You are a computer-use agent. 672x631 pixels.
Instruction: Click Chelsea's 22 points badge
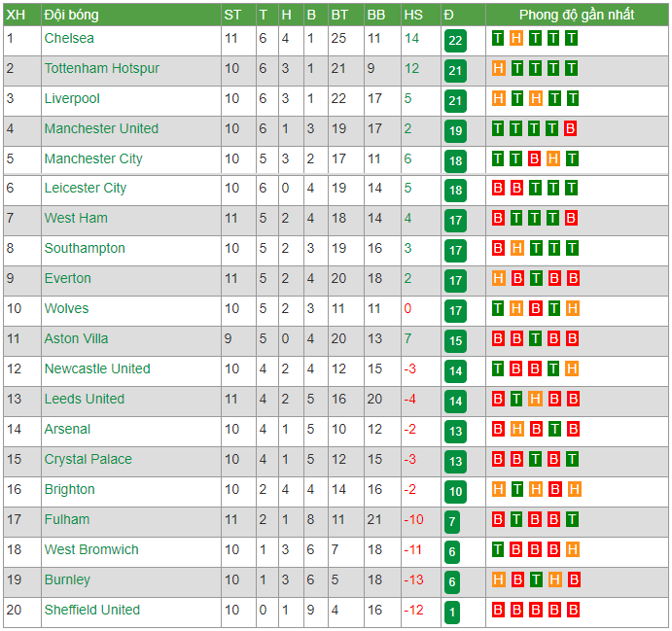point(455,41)
